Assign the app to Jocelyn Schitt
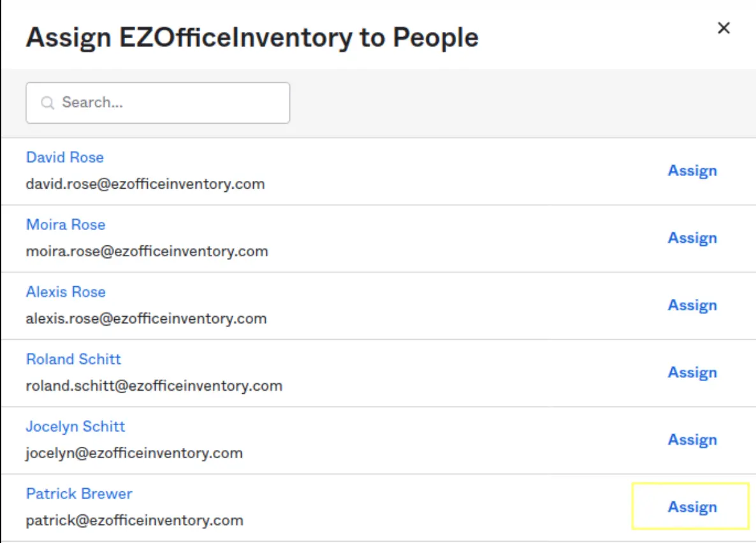Screen dimensions: 756x543 (692, 440)
